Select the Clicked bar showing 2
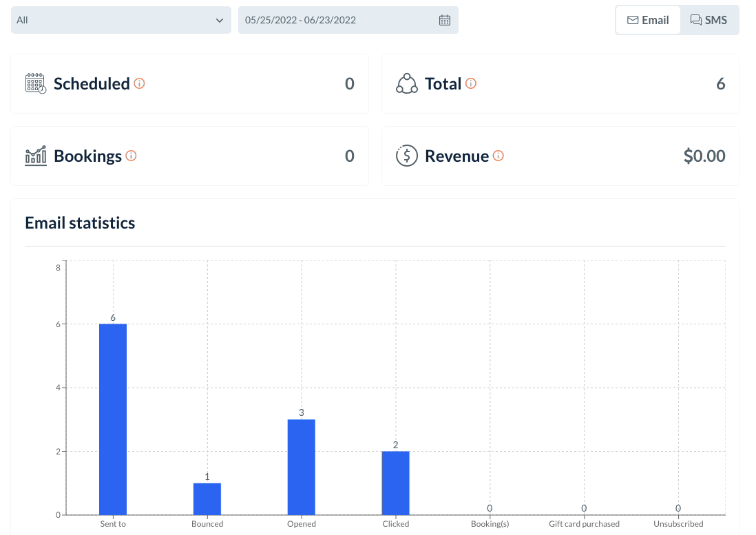 coord(396,483)
